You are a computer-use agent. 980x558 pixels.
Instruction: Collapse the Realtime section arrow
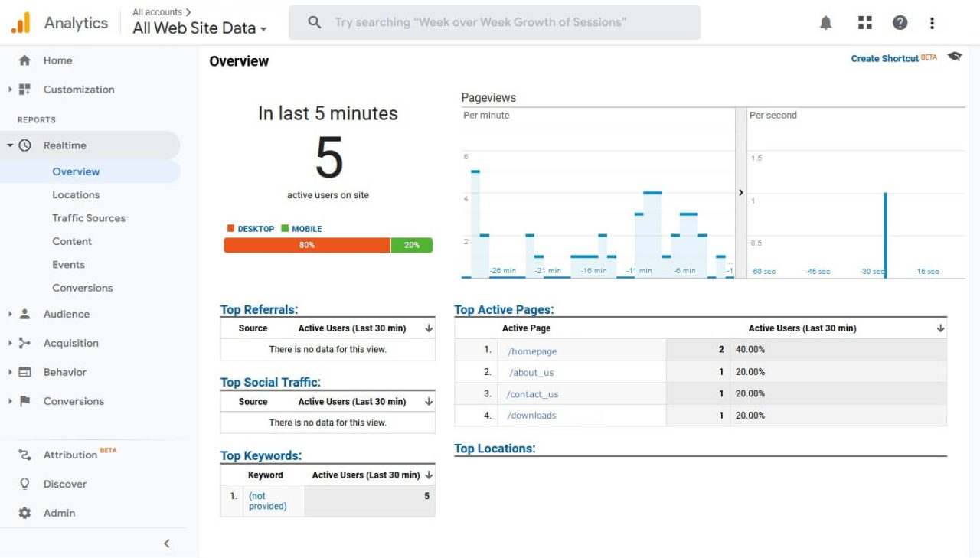click(10, 145)
